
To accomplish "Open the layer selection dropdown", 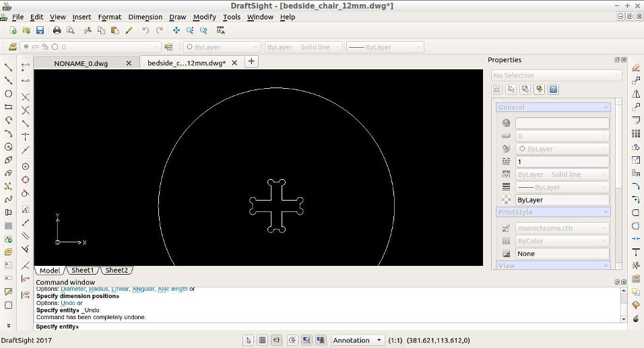I will [x=90, y=47].
